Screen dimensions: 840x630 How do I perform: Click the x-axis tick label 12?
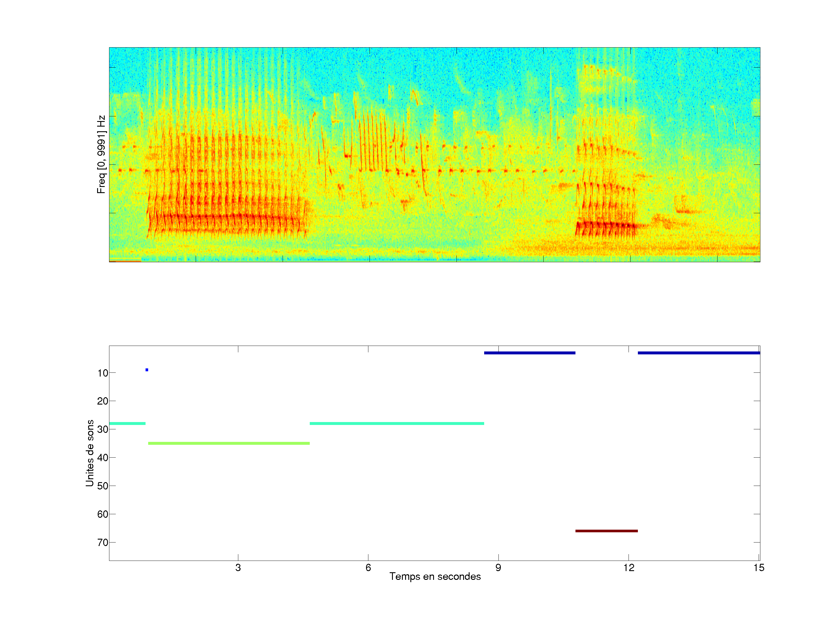(629, 568)
